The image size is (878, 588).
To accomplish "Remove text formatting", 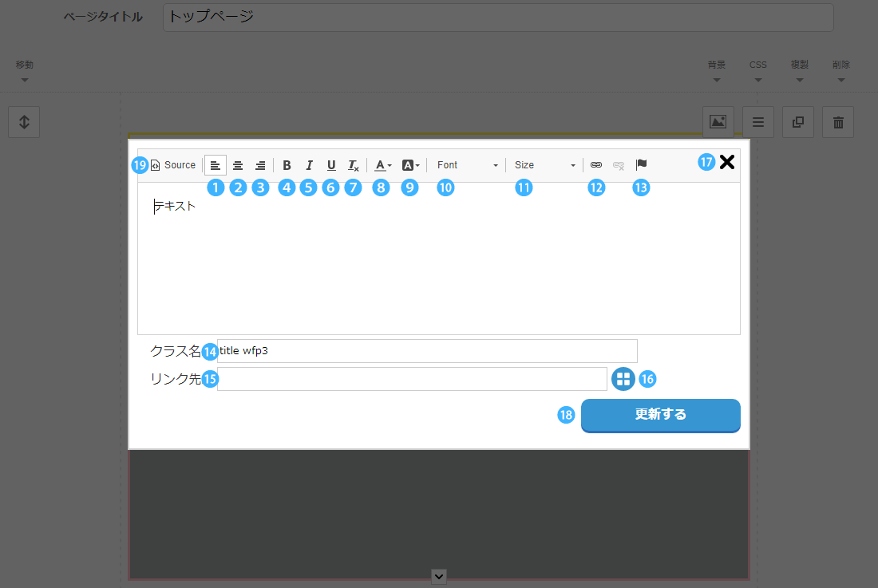I will point(353,165).
